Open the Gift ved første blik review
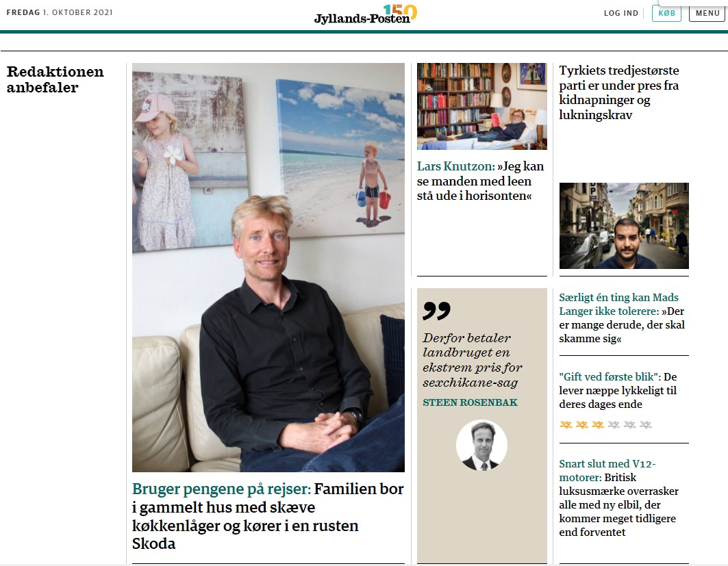The image size is (728, 566). (x=618, y=390)
